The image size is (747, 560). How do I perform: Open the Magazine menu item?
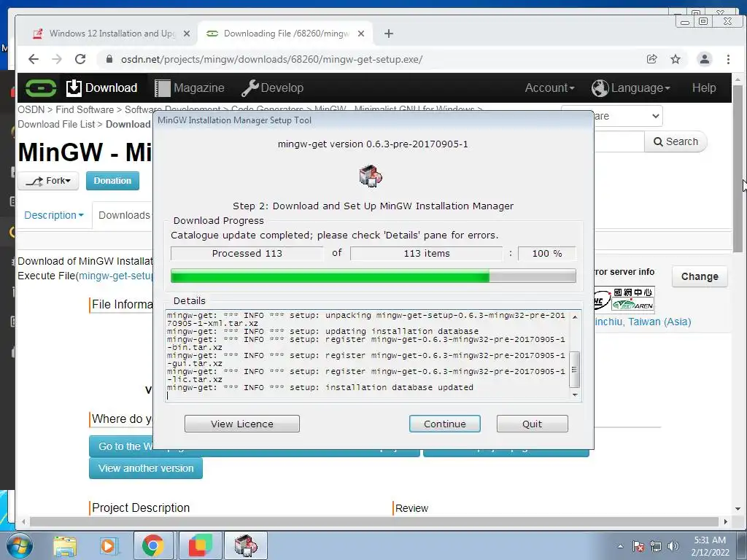tap(190, 88)
